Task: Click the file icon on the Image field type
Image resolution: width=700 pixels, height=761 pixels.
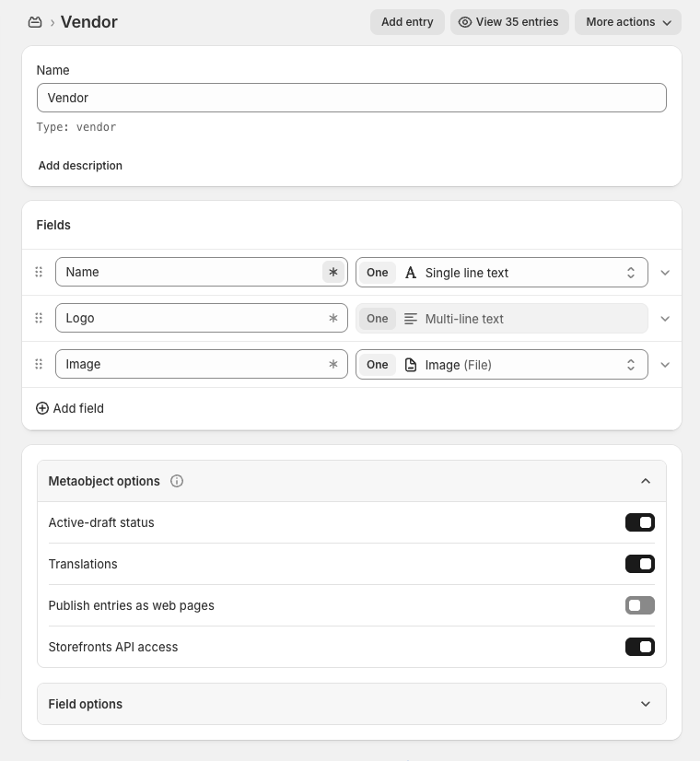Action: click(411, 364)
